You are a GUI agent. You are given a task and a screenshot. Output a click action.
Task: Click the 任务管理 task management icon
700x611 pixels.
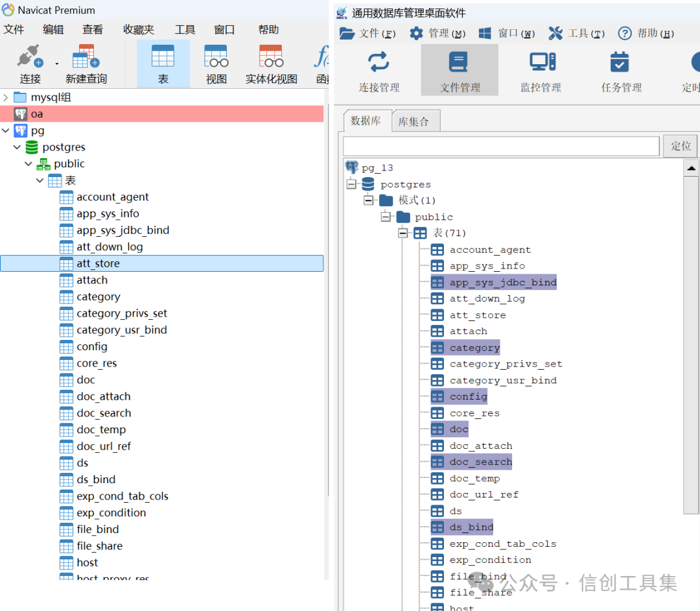620,62
